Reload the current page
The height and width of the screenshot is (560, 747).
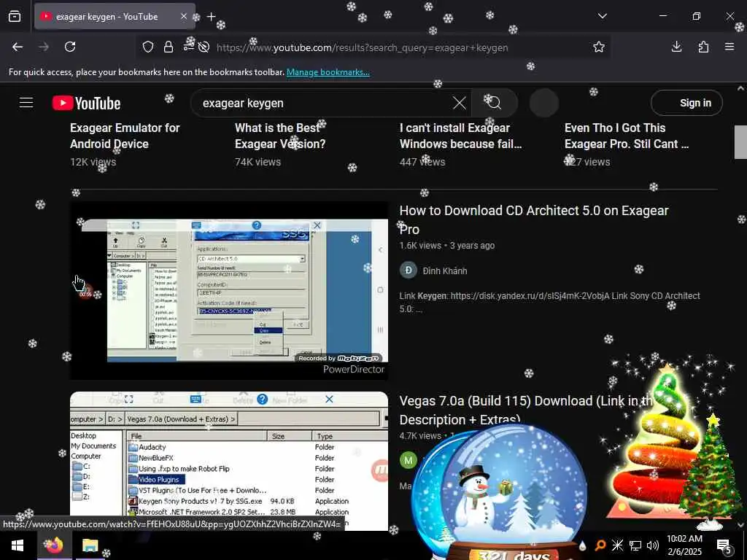coord(70,47)
